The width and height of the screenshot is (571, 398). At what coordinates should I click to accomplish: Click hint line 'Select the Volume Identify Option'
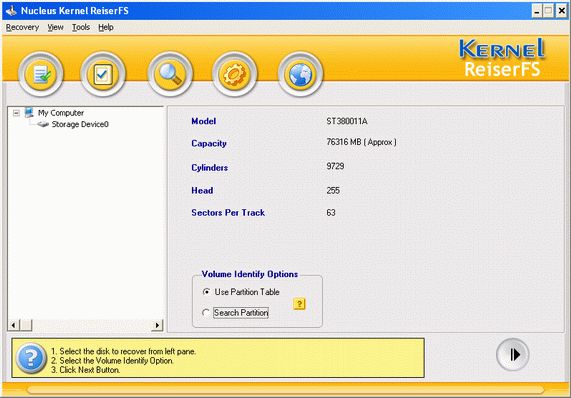(112, 360)
